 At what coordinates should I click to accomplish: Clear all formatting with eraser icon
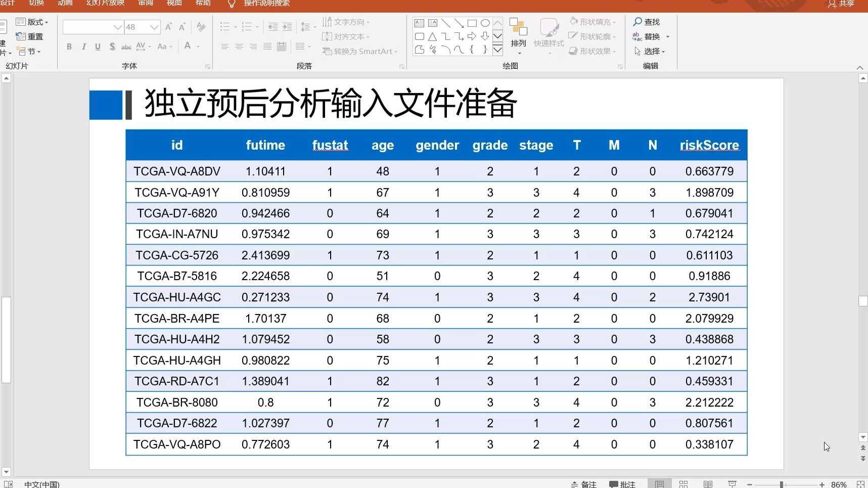point(201,27)
